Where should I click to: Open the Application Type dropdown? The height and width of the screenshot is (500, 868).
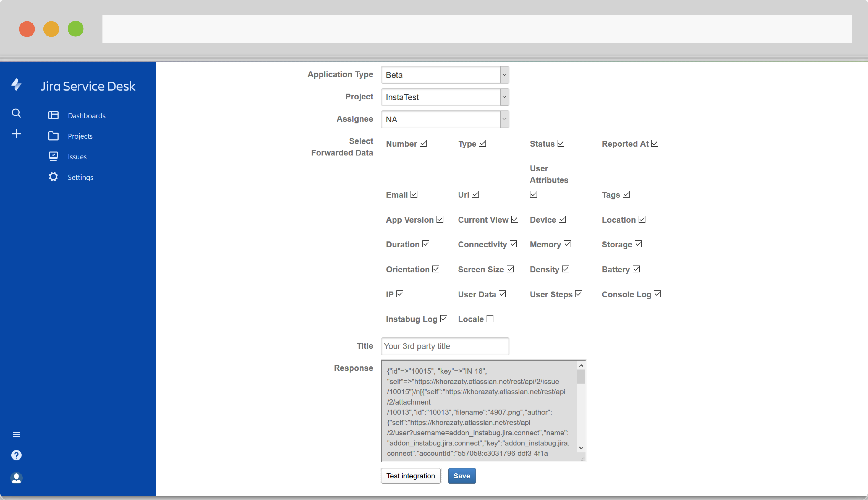[445, 75]
